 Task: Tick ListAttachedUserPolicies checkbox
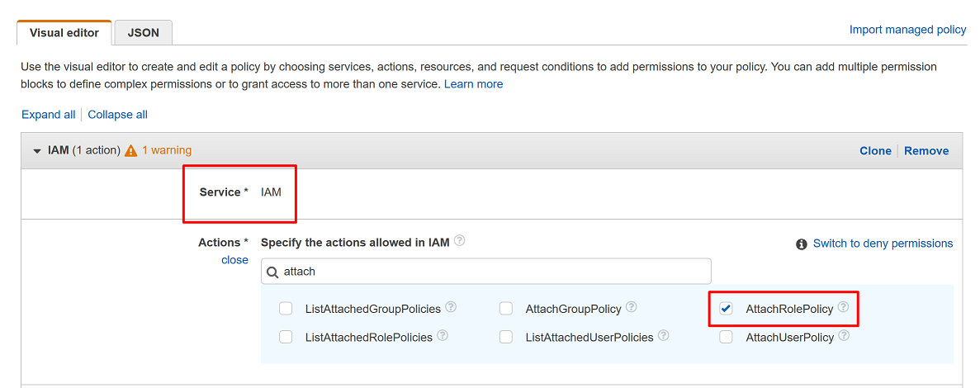tap(506, 337)
